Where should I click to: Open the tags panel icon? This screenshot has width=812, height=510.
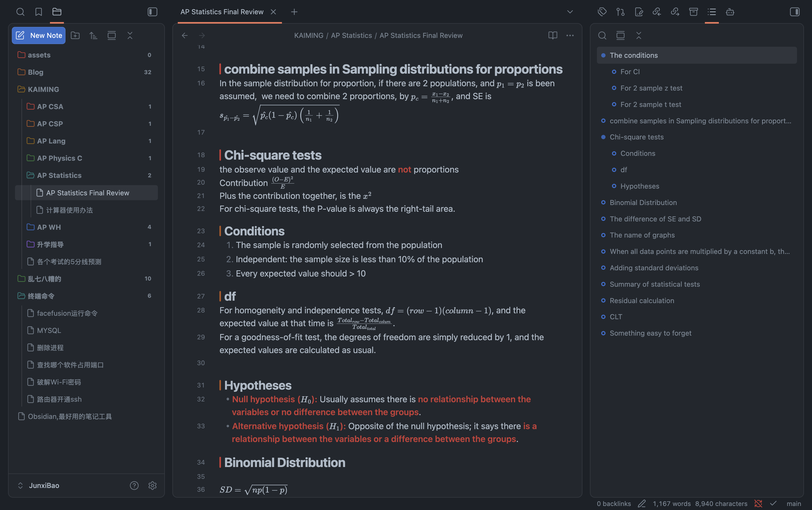pos(602,12)
